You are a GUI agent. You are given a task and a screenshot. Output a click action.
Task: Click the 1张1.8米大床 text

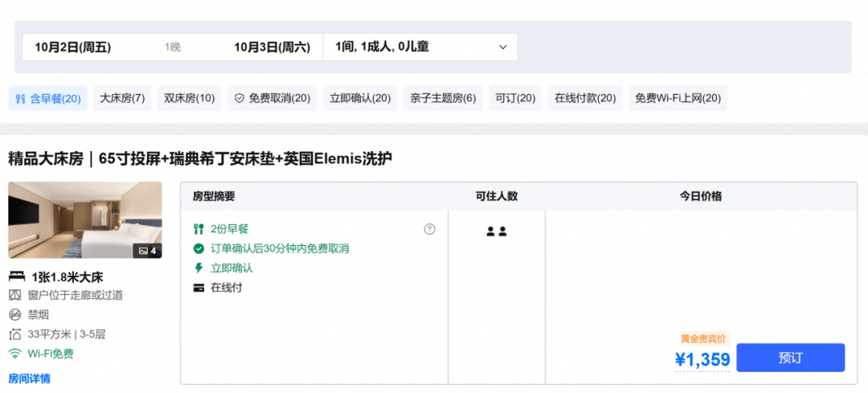(68, 277)
